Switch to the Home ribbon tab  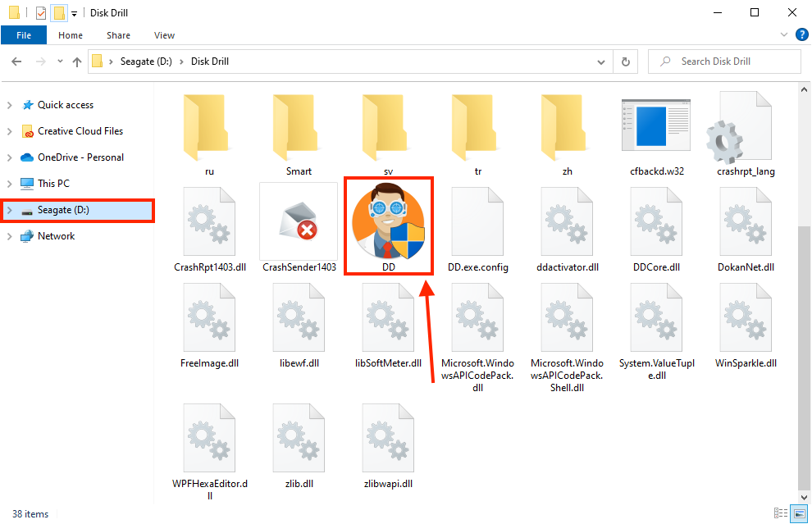pos(71,35)
